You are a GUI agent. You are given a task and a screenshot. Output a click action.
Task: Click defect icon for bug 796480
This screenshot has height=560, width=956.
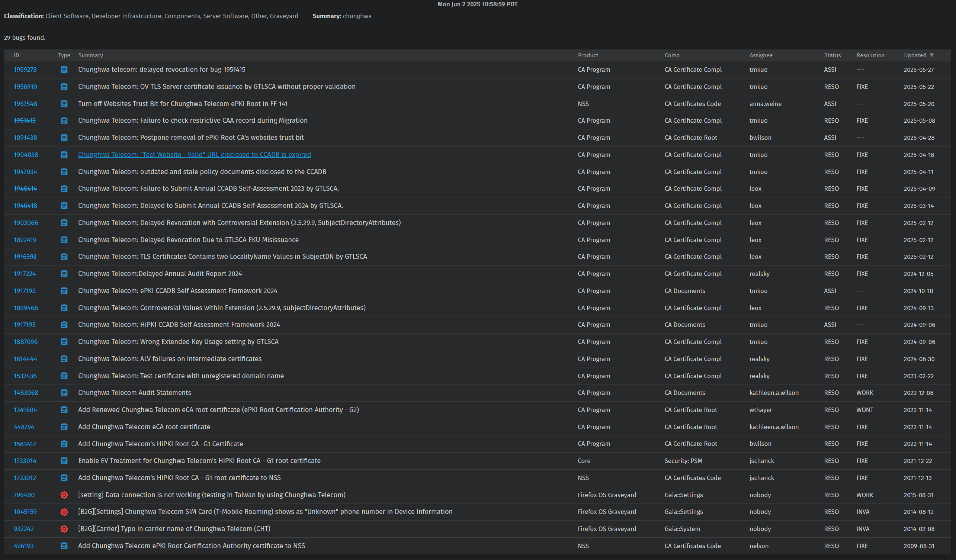[64, 495]
